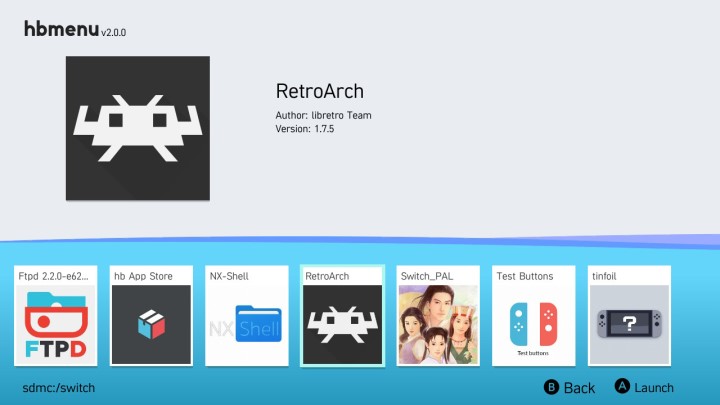
Task: Select the Ftpd 2.2.0 app tile
Action: tap(56, 316)
